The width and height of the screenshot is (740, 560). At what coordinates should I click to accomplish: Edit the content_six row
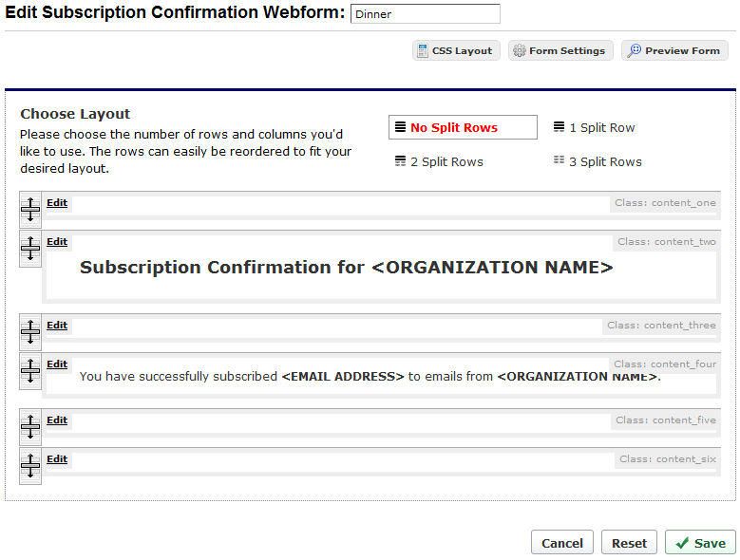click(57, 458)
